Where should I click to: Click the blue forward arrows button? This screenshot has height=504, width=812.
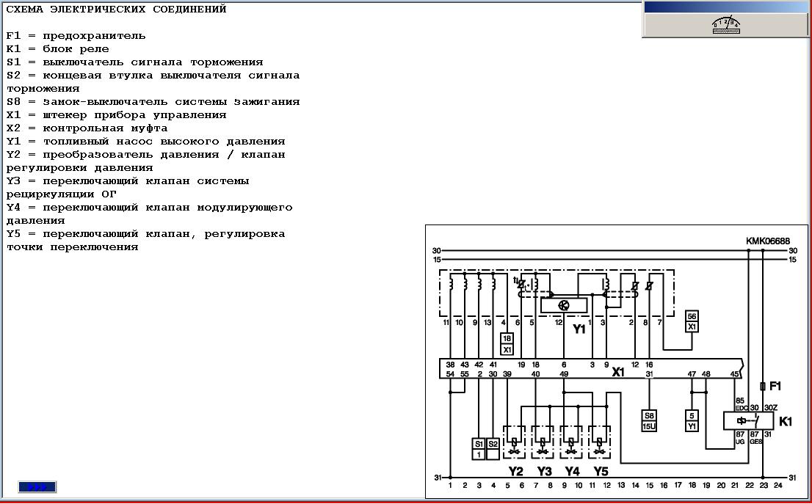coord(37,487)
